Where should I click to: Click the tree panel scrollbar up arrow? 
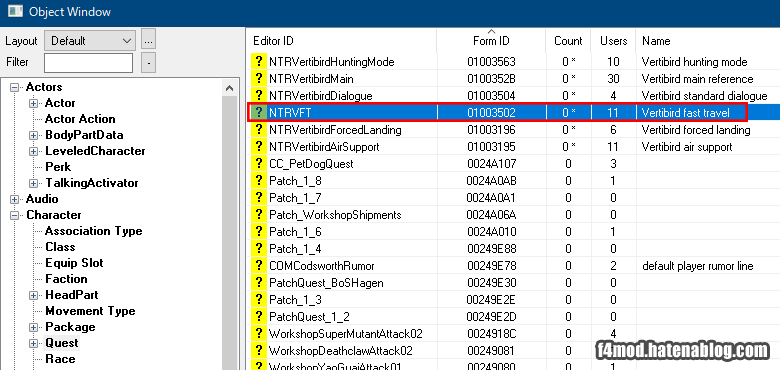[229, 89]
